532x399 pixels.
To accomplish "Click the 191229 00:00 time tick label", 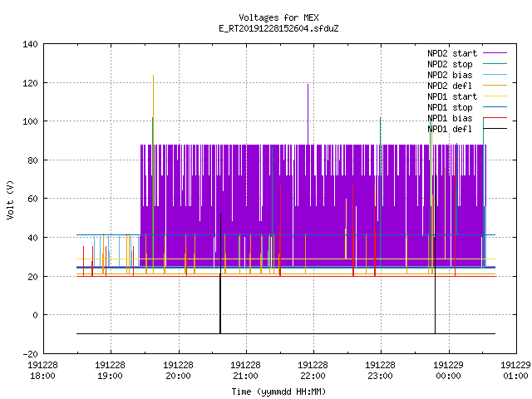I will click(x=448, y=371).
